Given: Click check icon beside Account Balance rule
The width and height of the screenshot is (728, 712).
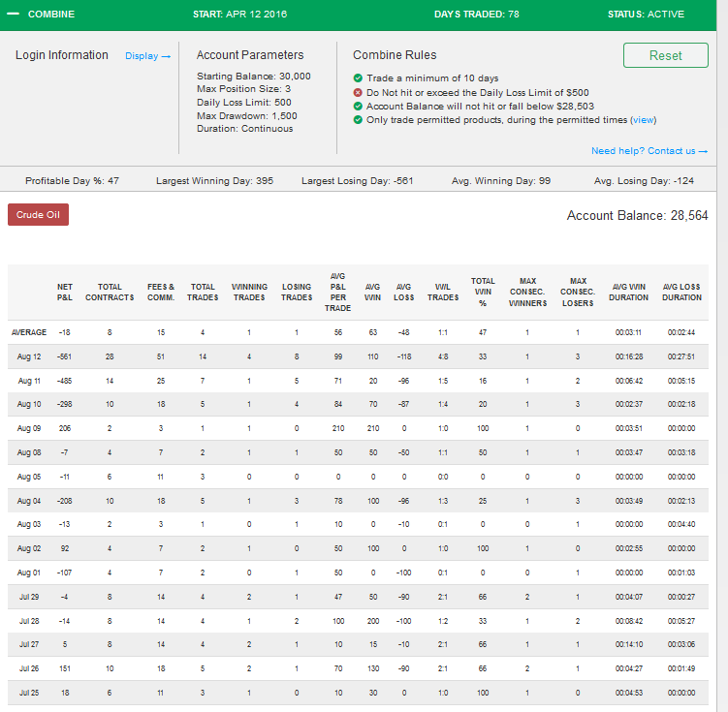Looking at the screenshot, I should (x=358, y=107).
